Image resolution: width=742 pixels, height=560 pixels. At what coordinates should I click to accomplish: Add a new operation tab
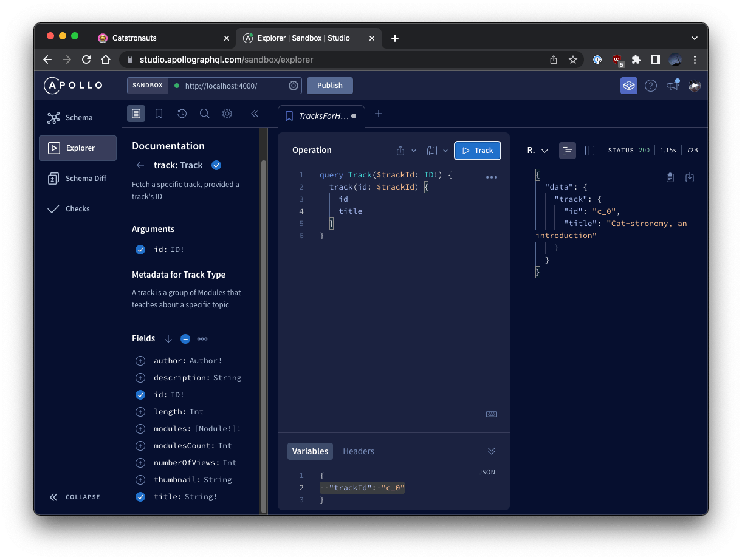pos(379,114)
